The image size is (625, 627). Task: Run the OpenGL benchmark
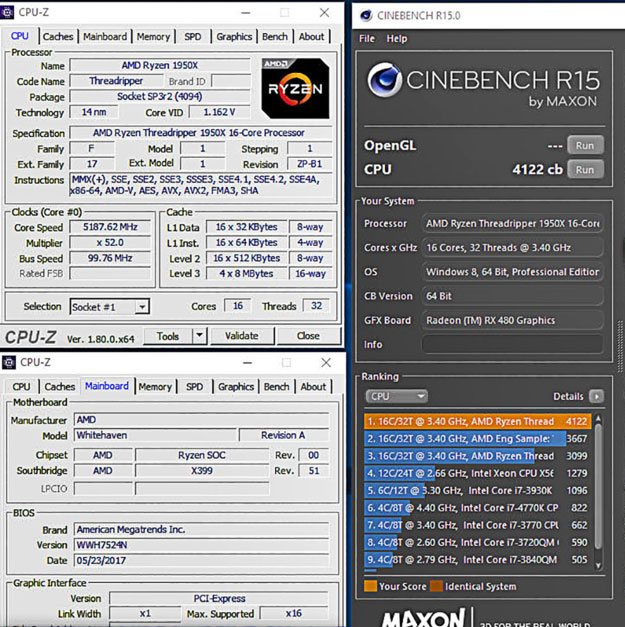click(x=585, y=146)
